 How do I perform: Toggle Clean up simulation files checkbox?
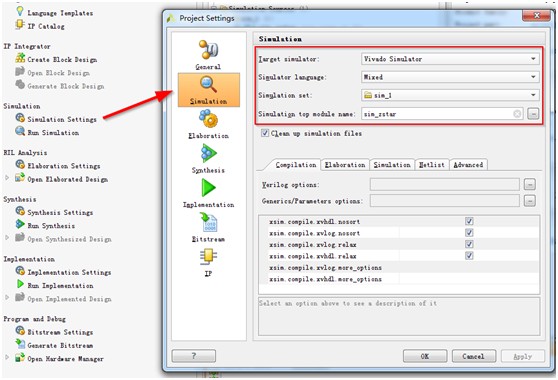265,133
